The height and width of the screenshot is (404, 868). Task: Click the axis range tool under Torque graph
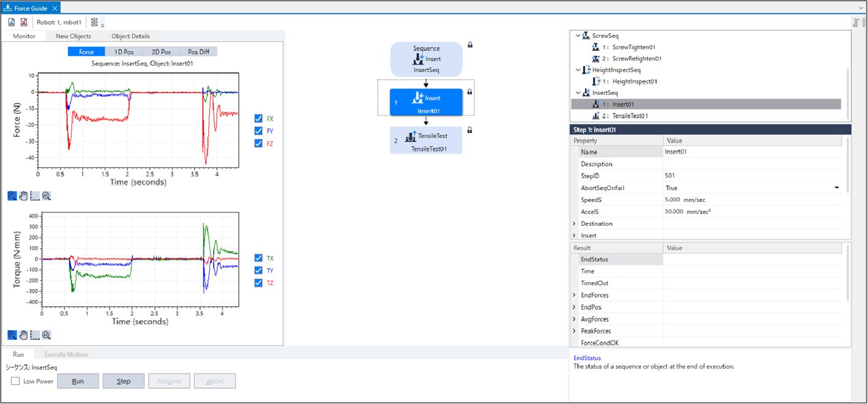click(x=35, y=335)
